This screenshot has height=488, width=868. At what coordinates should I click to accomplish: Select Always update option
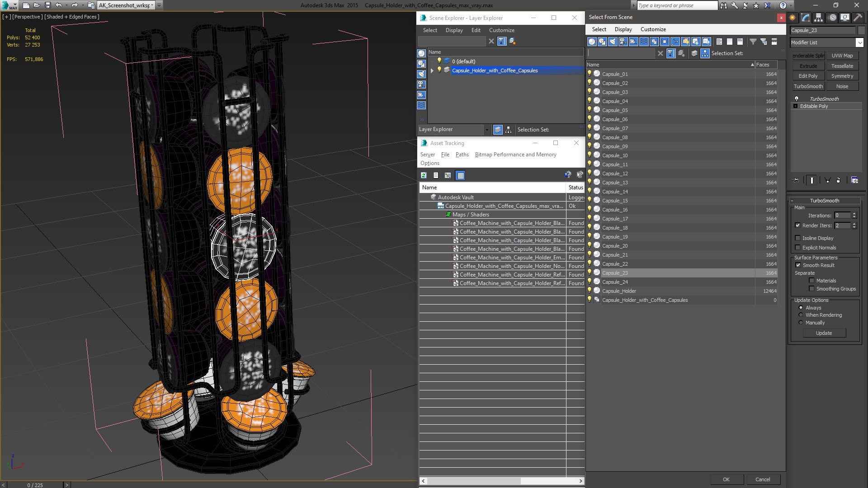click(x=801, y=308)
